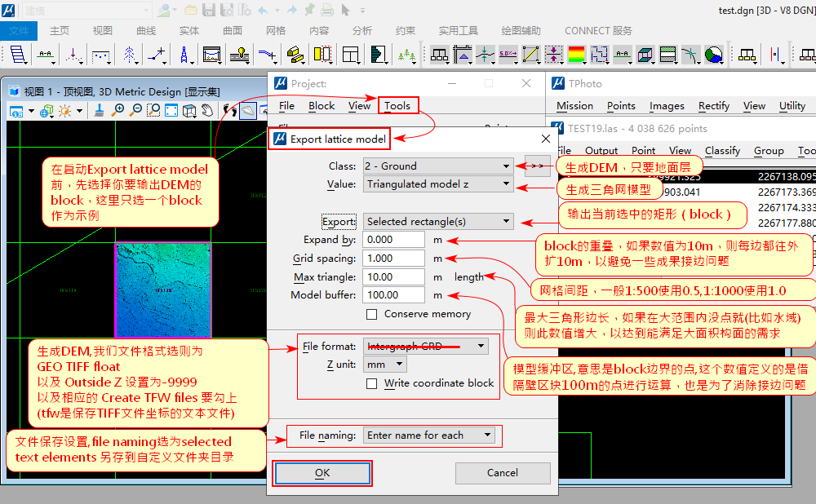Screen dimensions: 816x504
Task: Open the 实用工具 ribbon tab
Action: tap(458, 31)
